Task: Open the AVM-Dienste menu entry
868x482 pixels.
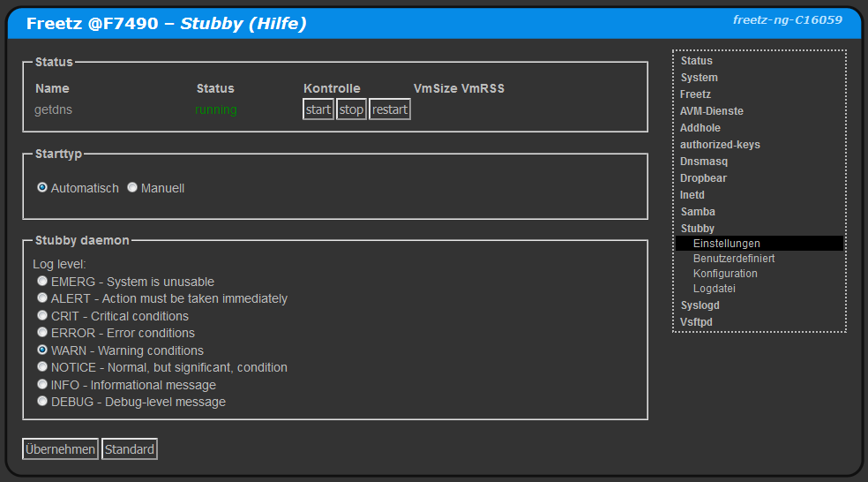Action: tap(711, 111)
